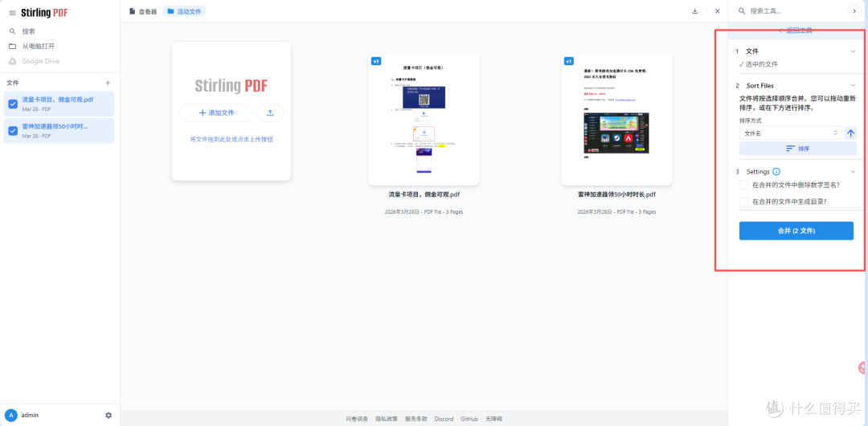Click the 合并 (2 文件) button
The height and width of the screenshot is (426, 868).
tap(796, 231)
